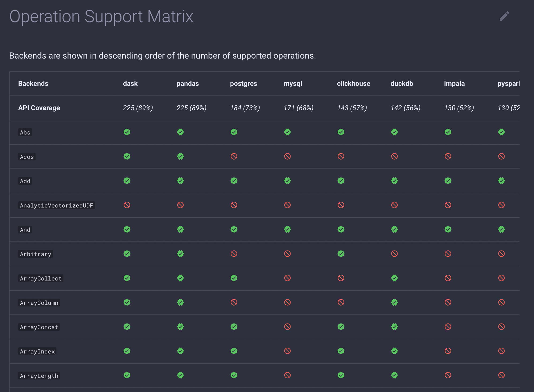This screenshot has width=534, height=392.
Task: Click the green check for ArrayLength under pandas
Action: pos(180,375)
